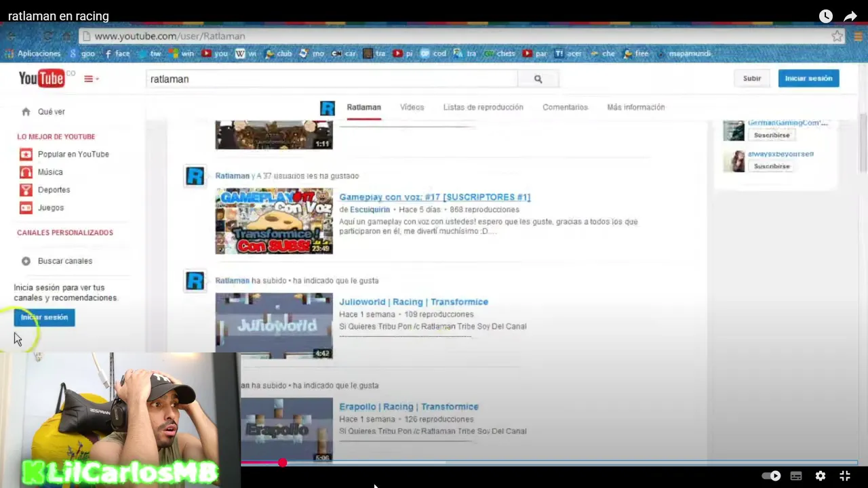Select the Ratlaman channel tab
This screenshot has height=488, width=868.
pyautogui.click(x=364, y=107)
